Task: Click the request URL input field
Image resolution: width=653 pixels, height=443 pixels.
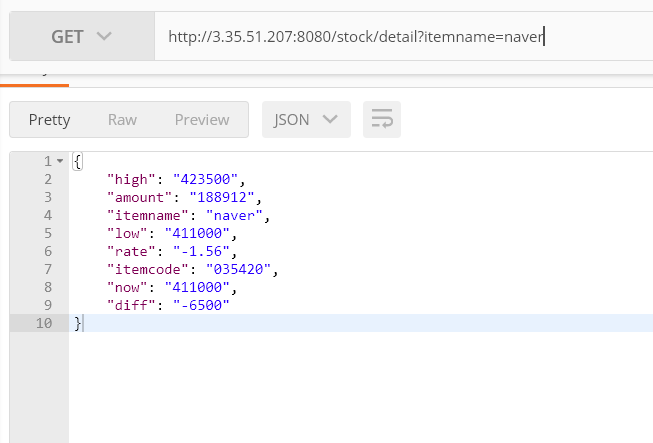Action: click(404, 37)
